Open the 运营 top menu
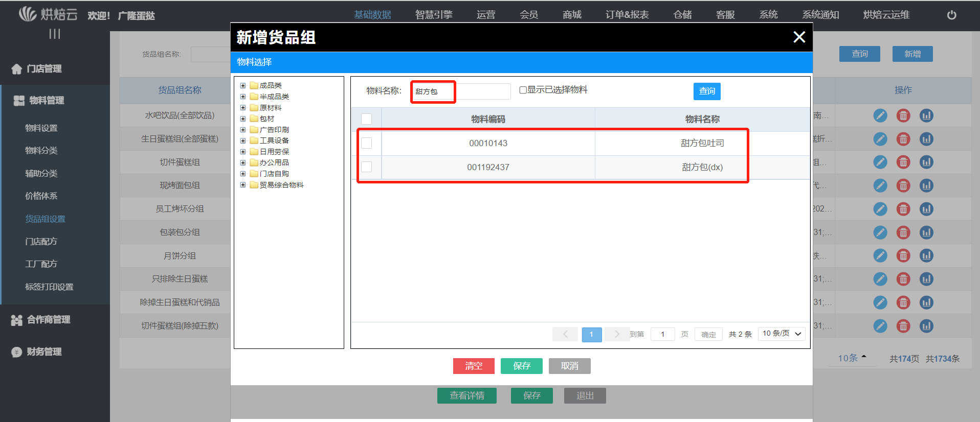The width and height of the screenshot is (980, 422). pyautogui.click(x=485, y=15)
